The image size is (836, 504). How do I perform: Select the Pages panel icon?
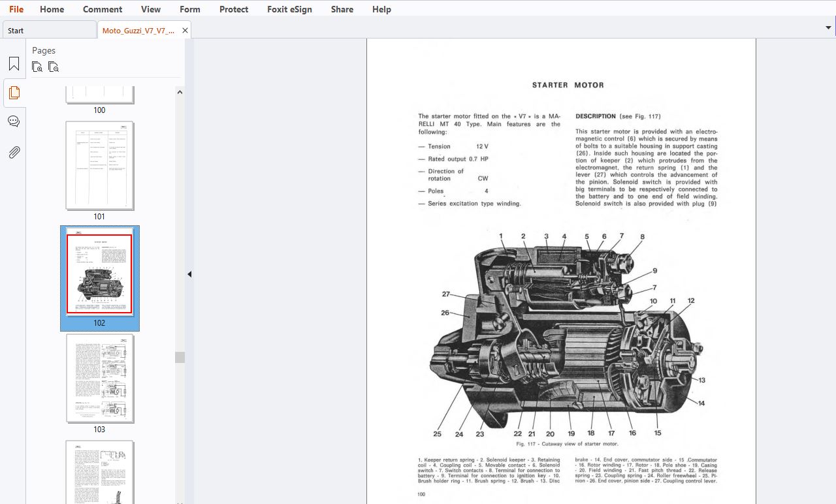pos(14,93)
